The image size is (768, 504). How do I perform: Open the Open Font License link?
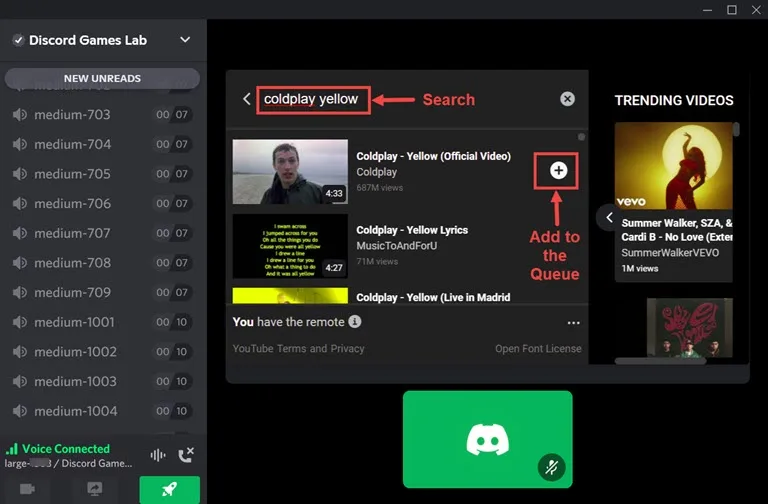pos(538,349)
